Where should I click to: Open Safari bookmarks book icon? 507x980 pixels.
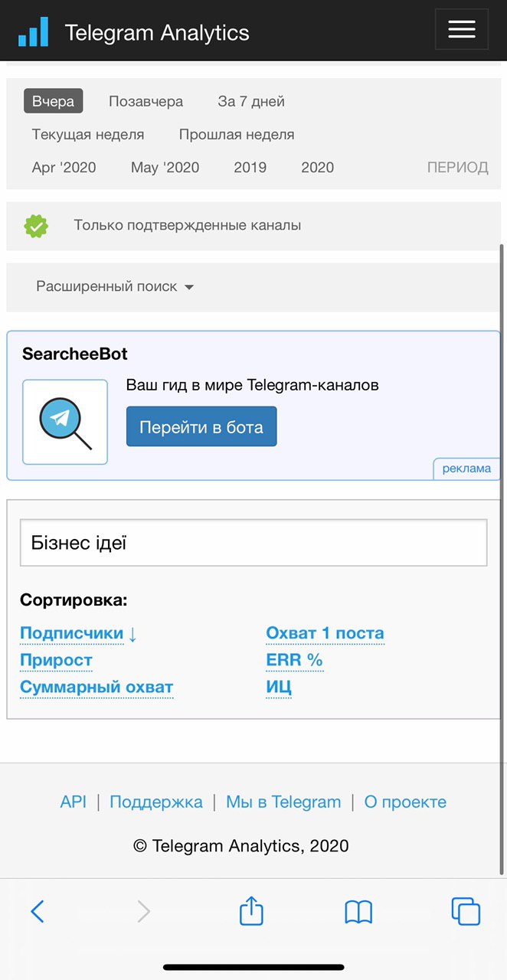358,912
